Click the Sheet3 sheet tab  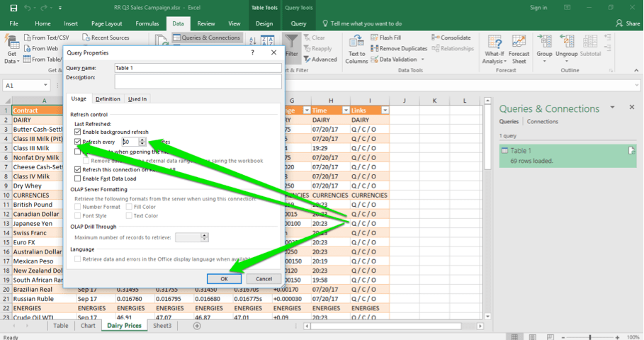click(162, 326)
